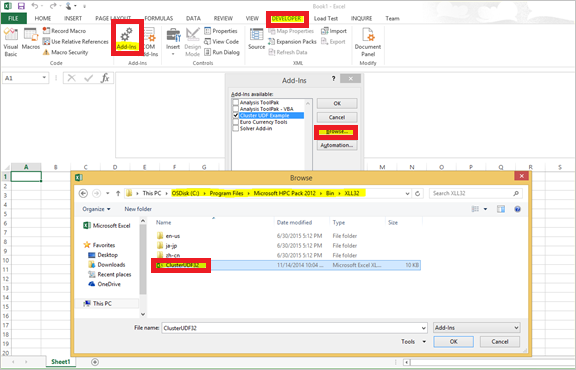
Task: Open Browse dialog help icon
Action: pyautogui.click(x=518, y=209)
